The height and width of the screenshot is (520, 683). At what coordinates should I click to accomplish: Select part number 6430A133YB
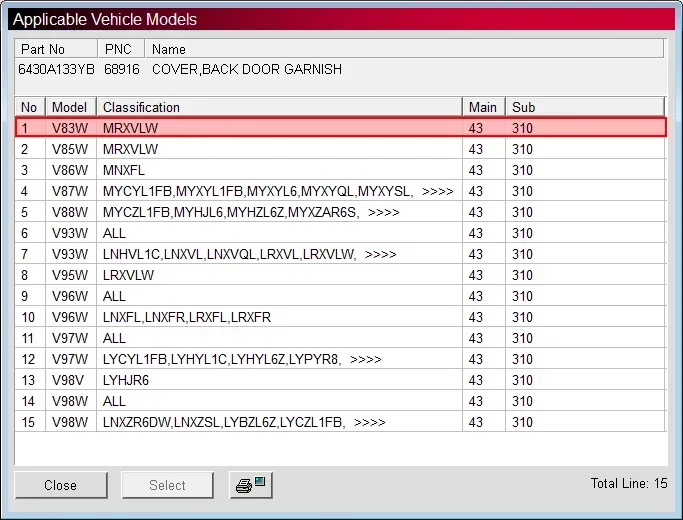(x=57, y=69)
